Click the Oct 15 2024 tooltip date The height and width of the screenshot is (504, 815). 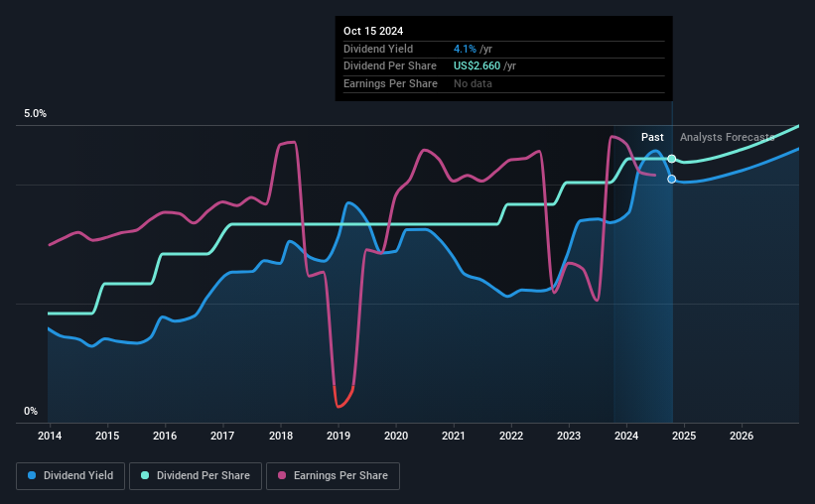(x=373, y=31)
